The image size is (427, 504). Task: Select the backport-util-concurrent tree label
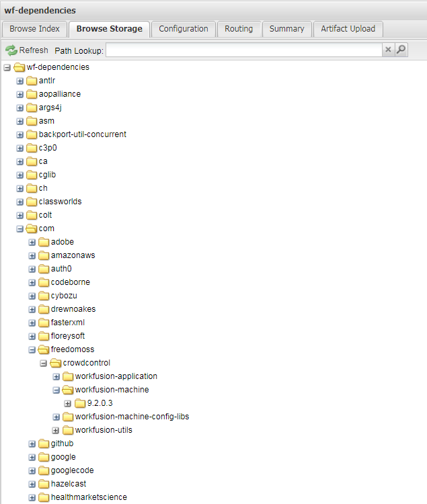pyautogui.click(x=83, y=134)
